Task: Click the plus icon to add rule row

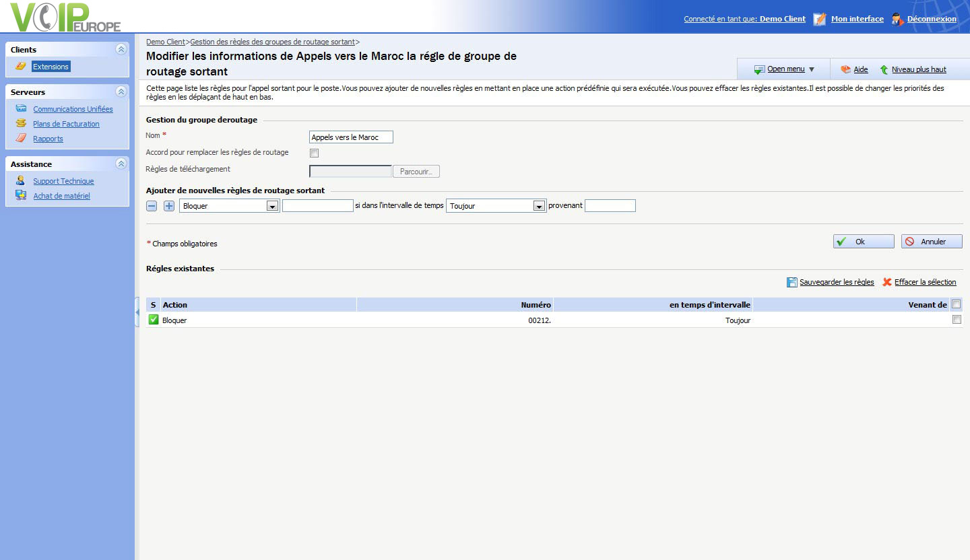Action: pos(169,206)
